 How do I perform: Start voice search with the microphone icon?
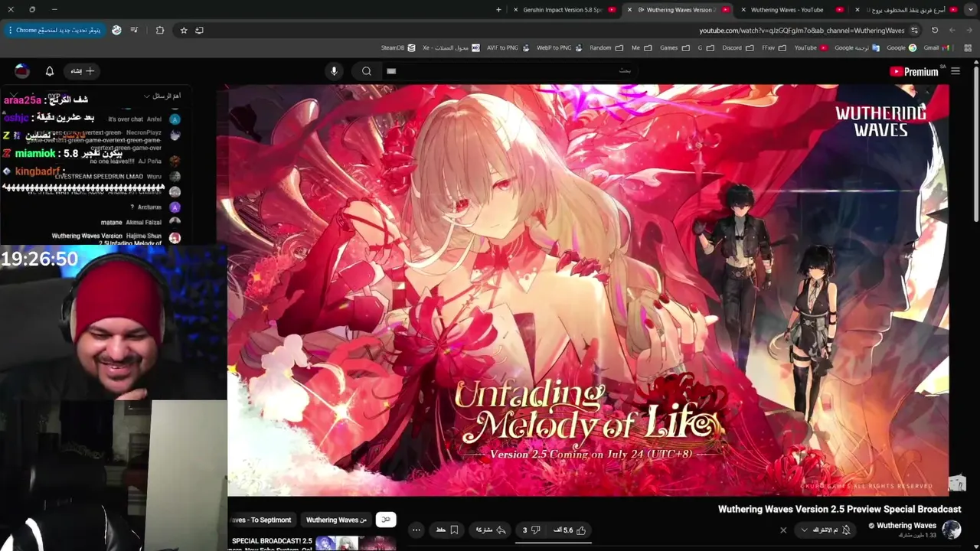[x=334, y=71]
